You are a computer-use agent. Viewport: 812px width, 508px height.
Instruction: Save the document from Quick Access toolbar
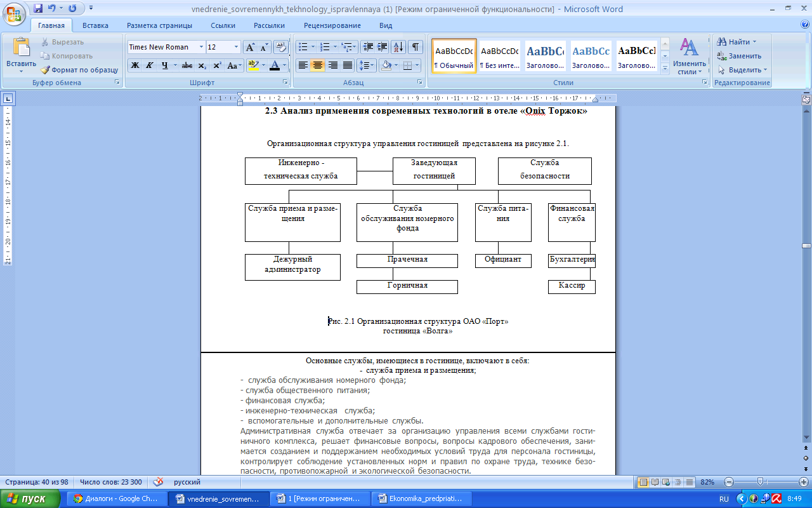pyautogui.click(x=38, y=9)
